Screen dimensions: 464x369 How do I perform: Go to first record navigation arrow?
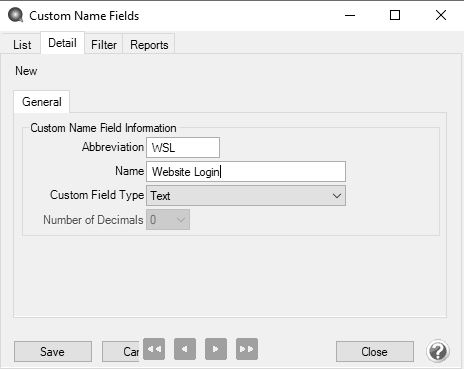pos(154,349)
